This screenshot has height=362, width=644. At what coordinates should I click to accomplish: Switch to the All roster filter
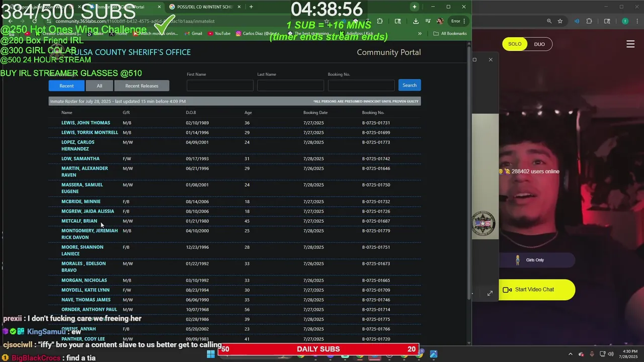coord(99,85)
